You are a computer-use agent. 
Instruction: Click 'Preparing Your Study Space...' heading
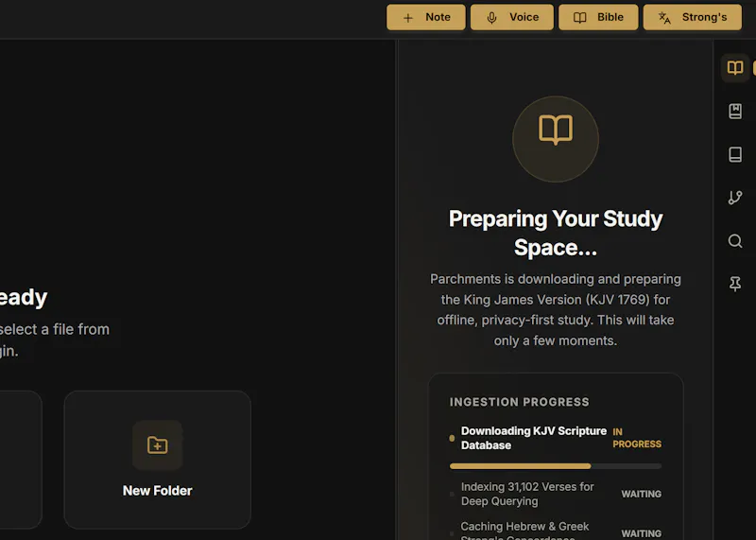coord(556,233)
